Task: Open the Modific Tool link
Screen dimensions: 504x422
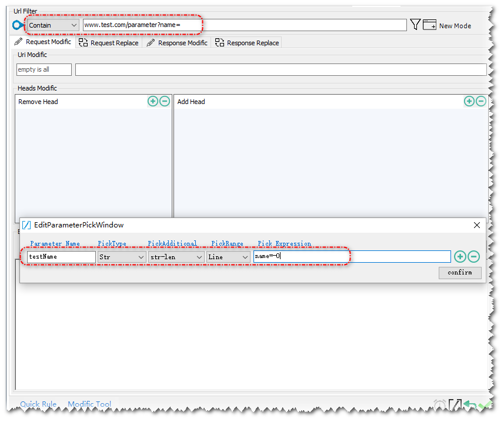Action: (x=89, y=404)
